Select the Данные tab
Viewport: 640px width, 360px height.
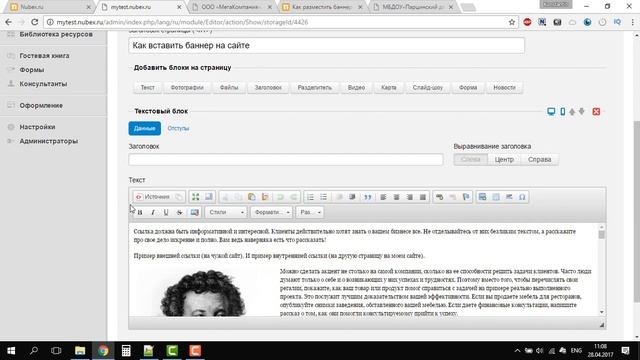(x=144, y=128)
